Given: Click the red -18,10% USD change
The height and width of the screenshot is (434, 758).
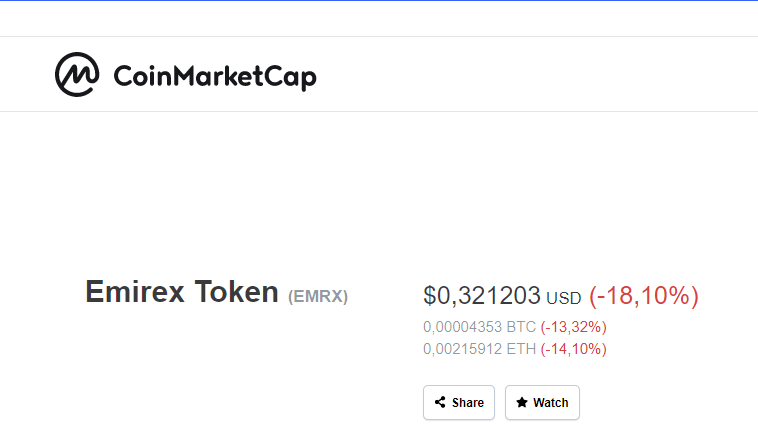Looking at the screenshot, I should click(643, 296).
